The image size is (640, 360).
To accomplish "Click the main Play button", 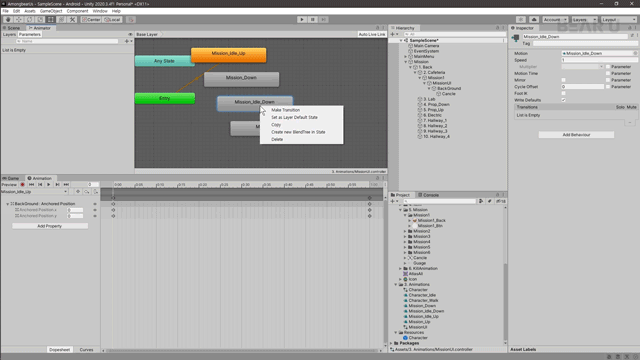I will pos(302,20).
